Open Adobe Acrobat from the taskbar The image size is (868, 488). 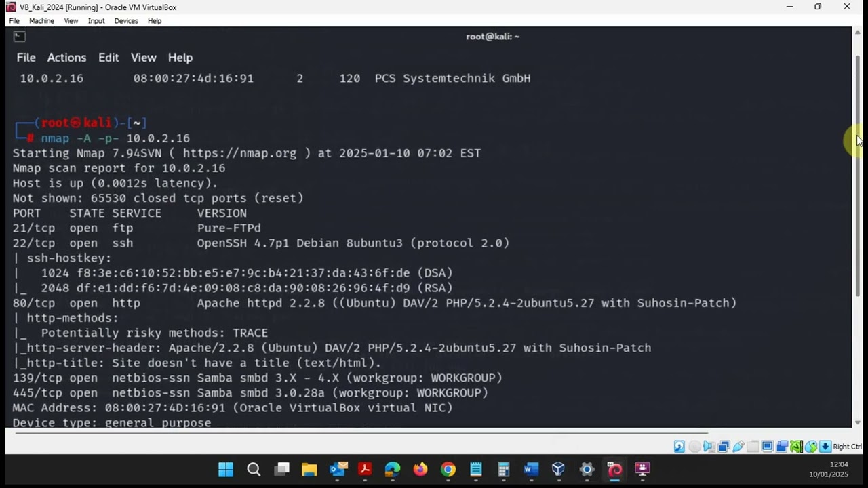pos(365,469)
